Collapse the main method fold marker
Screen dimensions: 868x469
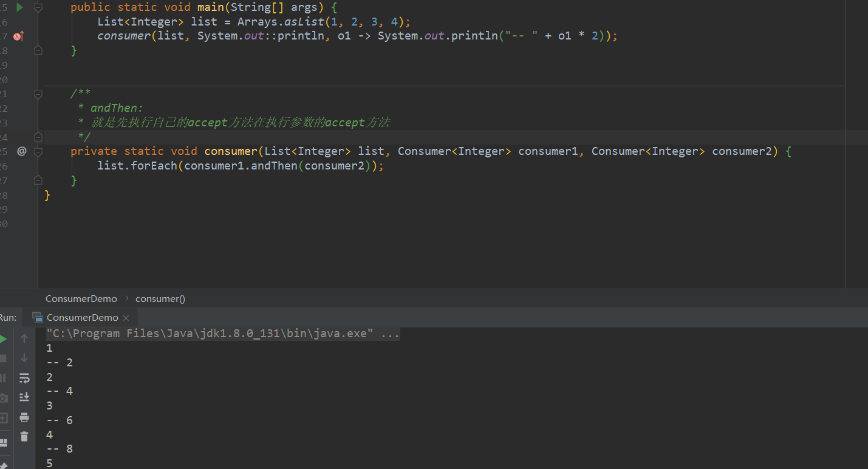pyautogui.click(x=38, y=7)
